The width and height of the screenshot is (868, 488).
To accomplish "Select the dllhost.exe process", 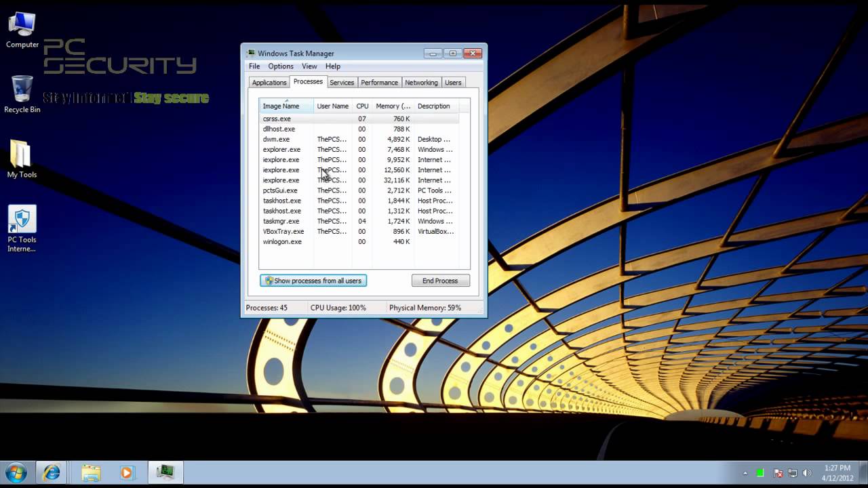I will click(359, 129).
